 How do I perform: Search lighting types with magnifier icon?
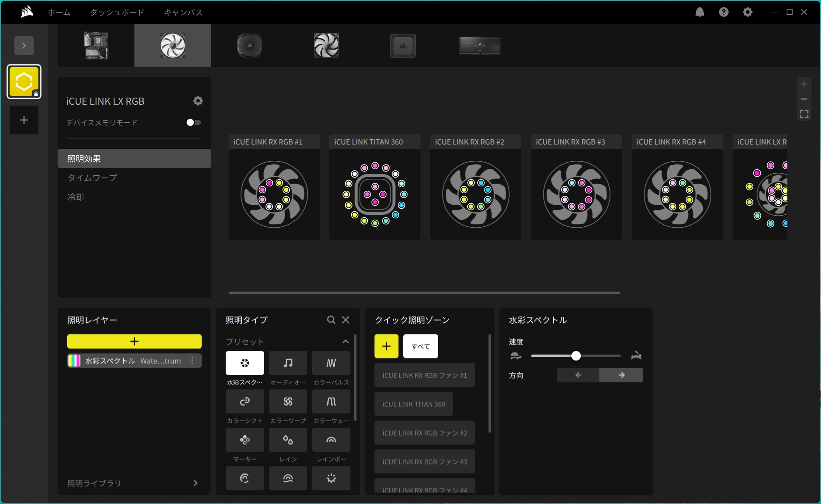point(331,320)
